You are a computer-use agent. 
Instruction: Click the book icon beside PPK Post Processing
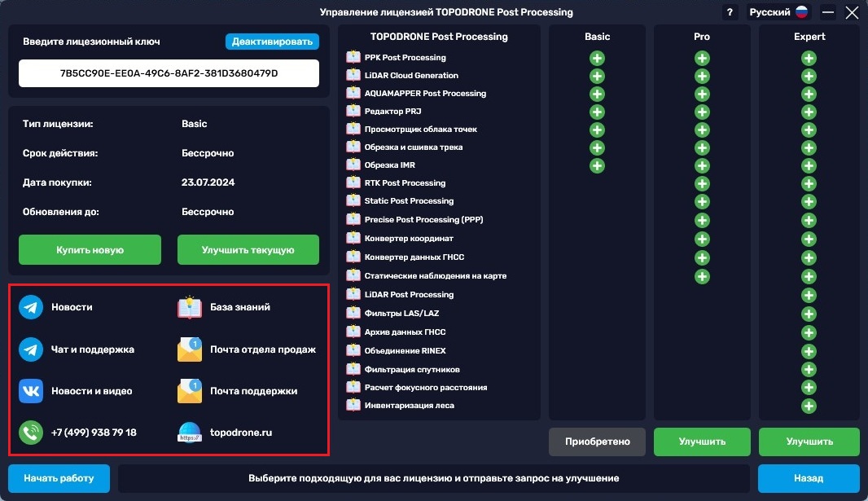tap(353, 57)
